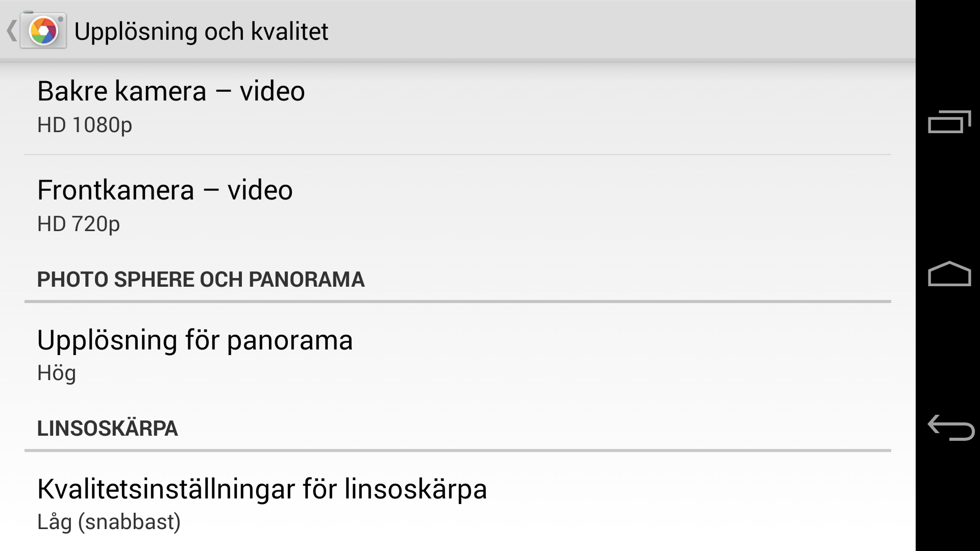Tap the 'PHOTO SPHERE OCH PANORAMA' header
The image size is (980, 551).
click(x=201, y=280)
